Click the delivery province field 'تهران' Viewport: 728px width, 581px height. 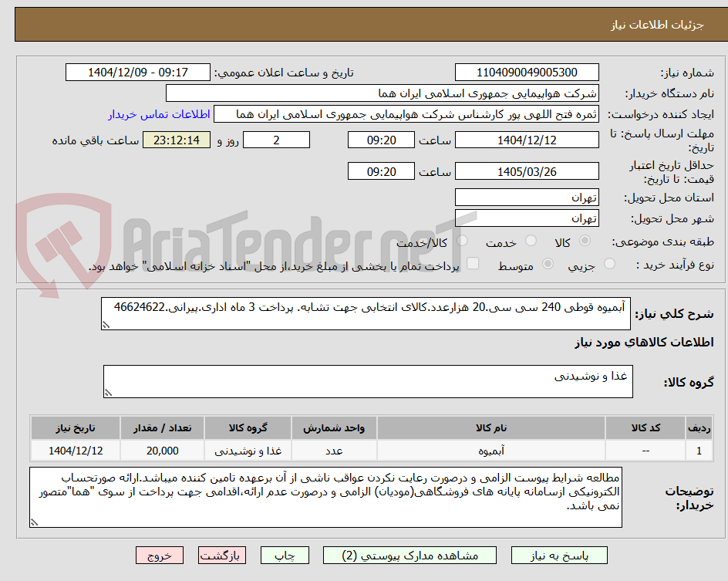[x=527, y=198]
